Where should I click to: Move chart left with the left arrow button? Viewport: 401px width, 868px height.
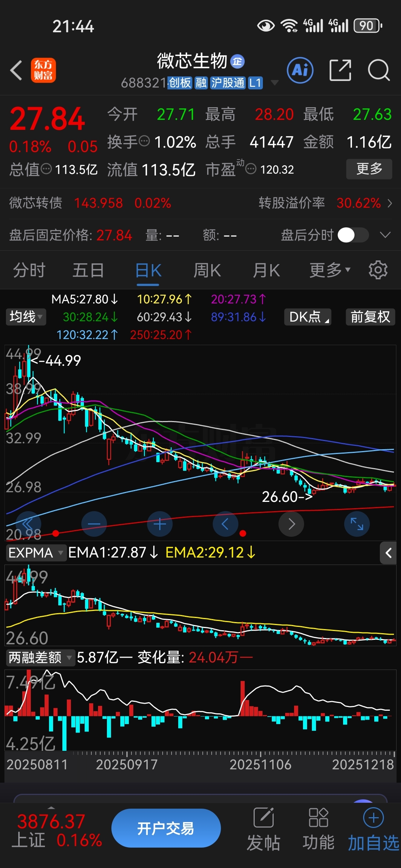pyautogui.click(x=225, y=524)
